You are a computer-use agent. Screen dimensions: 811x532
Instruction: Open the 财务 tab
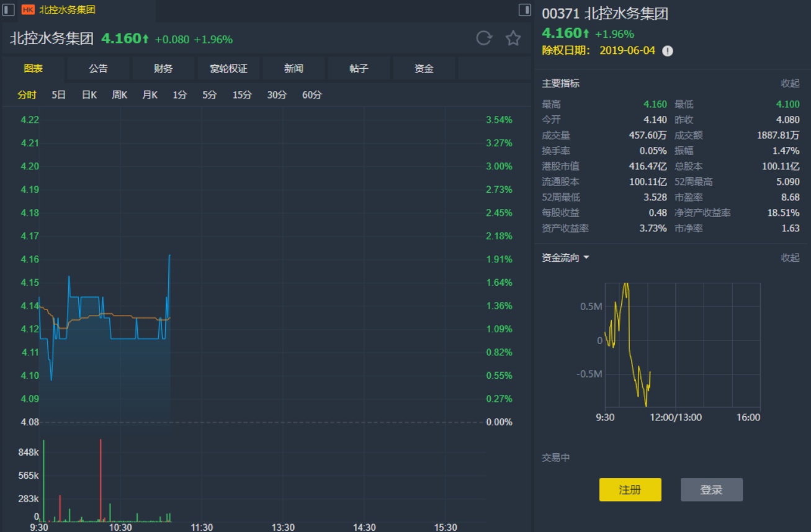pos(163,69)
